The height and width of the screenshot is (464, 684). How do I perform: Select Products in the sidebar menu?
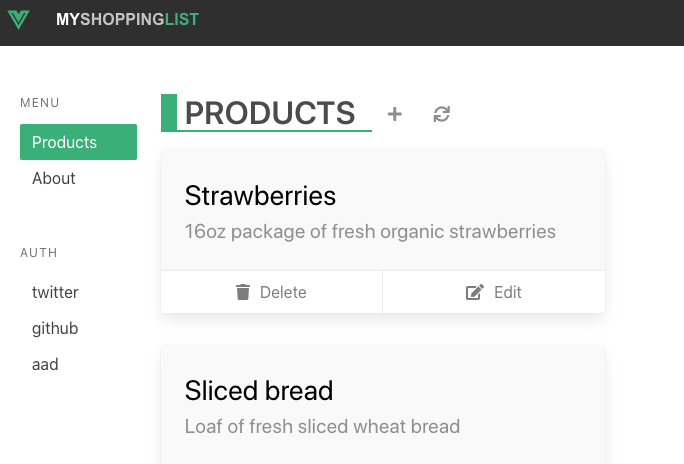coord(78,142)
